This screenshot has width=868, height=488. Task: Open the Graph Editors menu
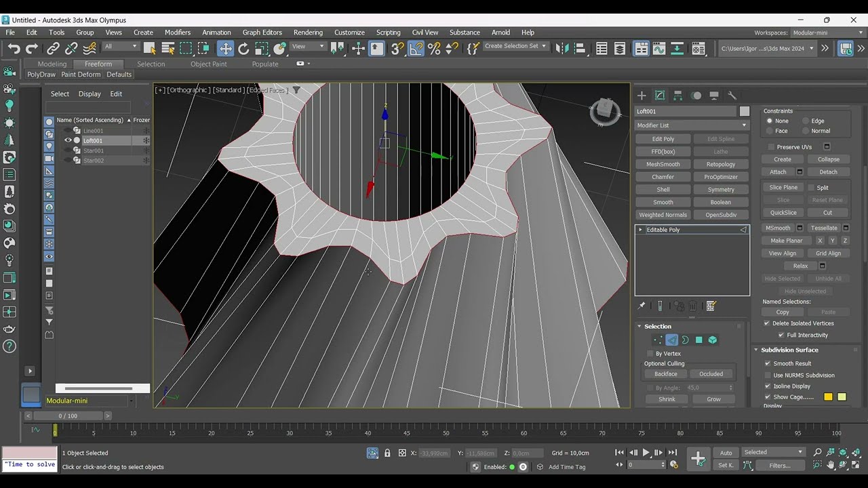262,33
